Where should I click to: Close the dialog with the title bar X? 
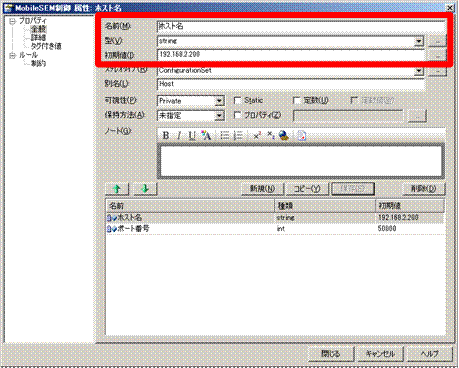[450, 8]
